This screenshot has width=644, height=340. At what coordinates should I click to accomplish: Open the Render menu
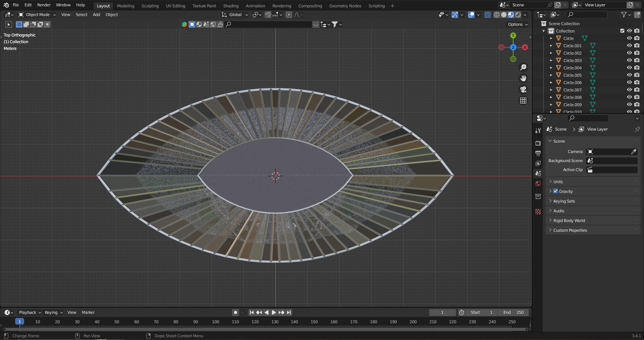[44, 5]
